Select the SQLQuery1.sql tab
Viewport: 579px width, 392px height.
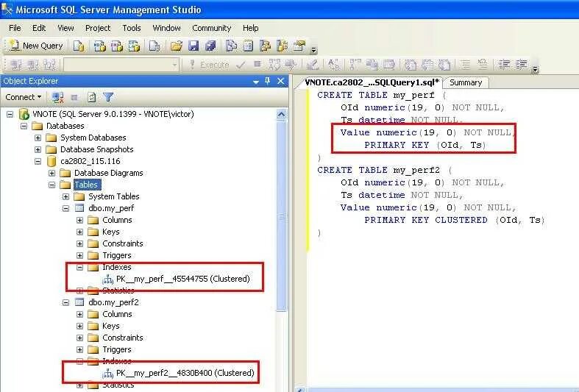click(372, 82)
